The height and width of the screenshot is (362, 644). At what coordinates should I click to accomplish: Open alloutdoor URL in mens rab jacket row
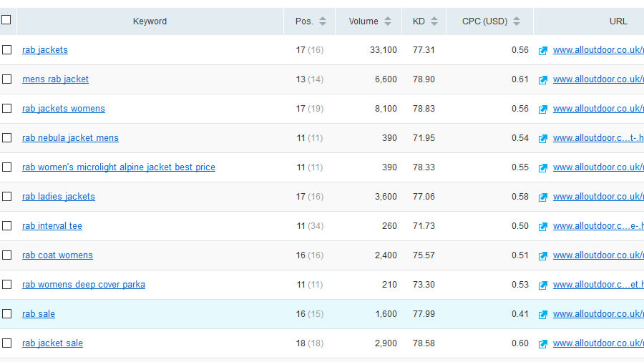coord(598,79)
